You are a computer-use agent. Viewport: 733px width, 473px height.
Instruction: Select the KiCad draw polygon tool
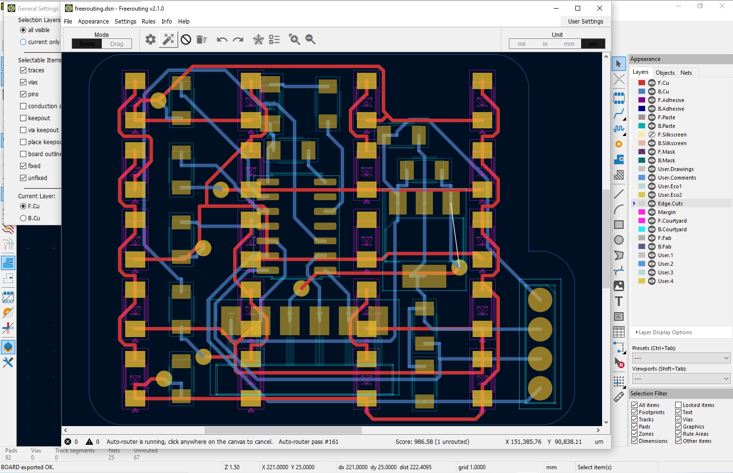pos(619,255)
